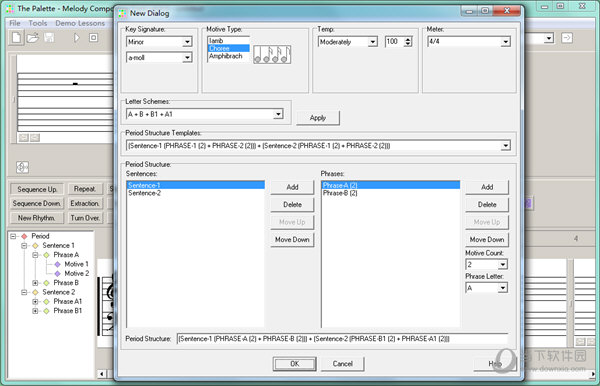
Task: Open the Tools menu
Action: coord(38,23)
